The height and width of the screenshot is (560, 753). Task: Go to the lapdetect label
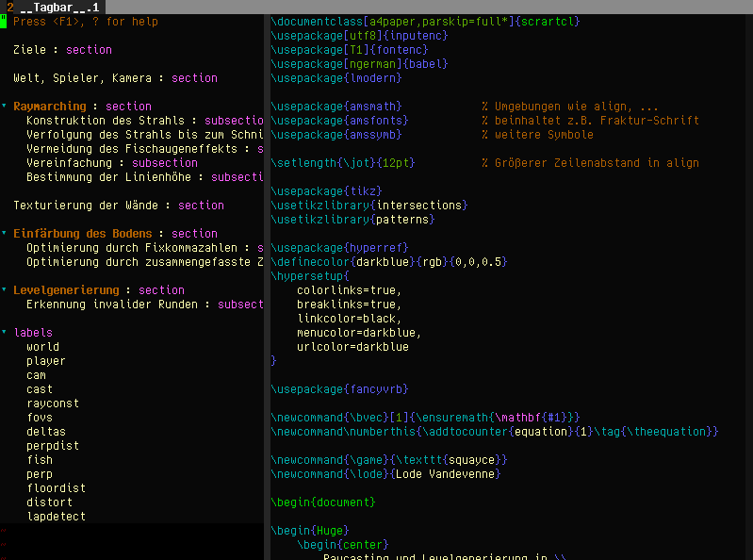(x=56, y=517)
